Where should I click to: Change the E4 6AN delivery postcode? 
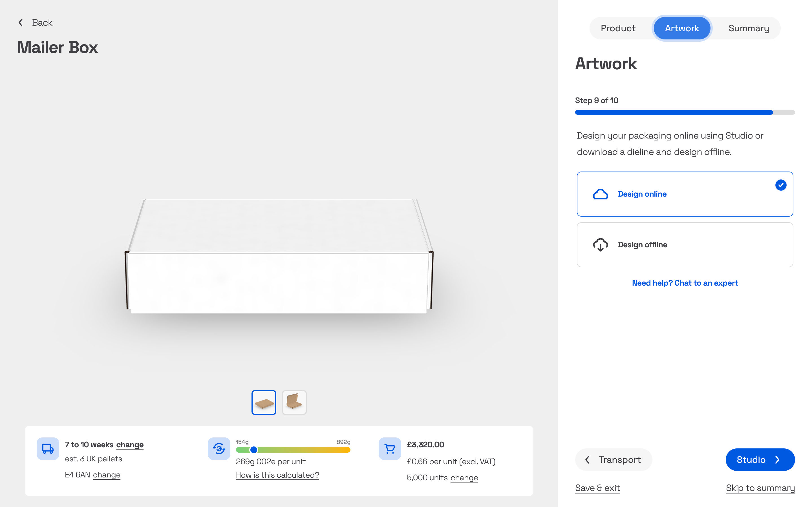pos(106,475)
